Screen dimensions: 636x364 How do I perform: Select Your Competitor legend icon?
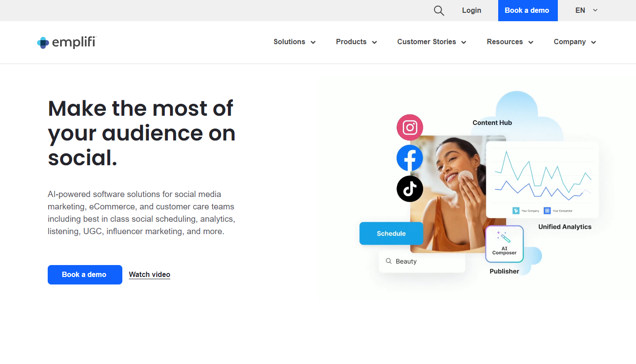coord(547,211)
